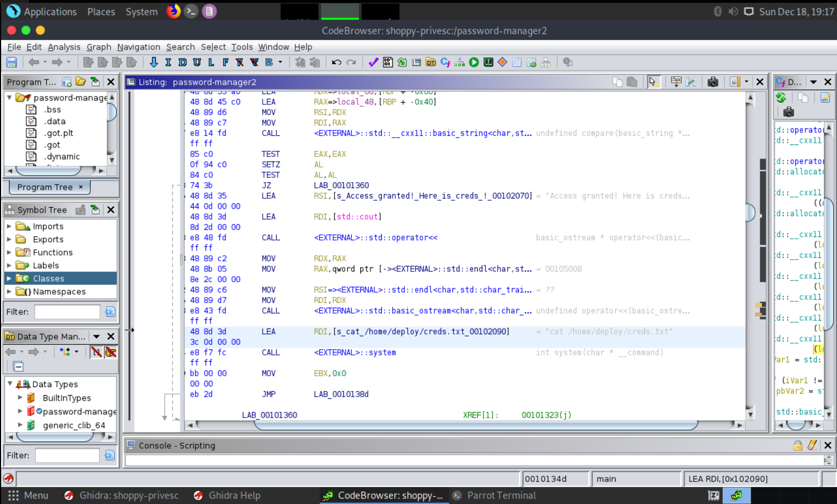Click the purple checkmark toolbar icon
Viewport: 837px width, 504px height.
click(x=373, y=62)
